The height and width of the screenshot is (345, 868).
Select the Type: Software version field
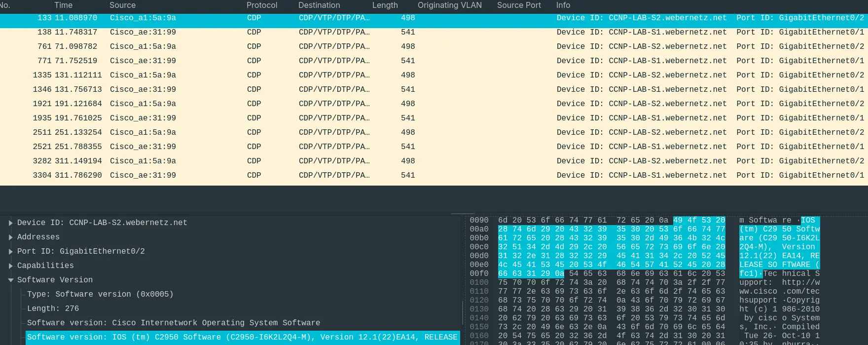(x=100, y=294)
